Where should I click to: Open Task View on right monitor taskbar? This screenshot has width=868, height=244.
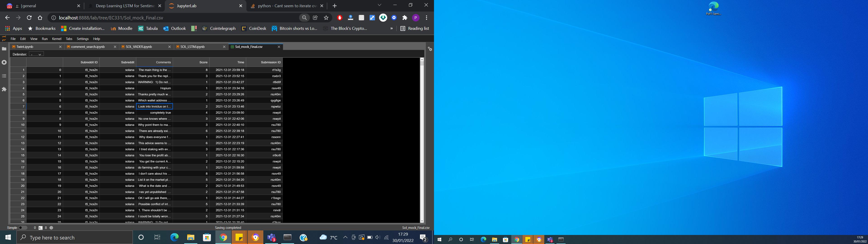[472, 240]
